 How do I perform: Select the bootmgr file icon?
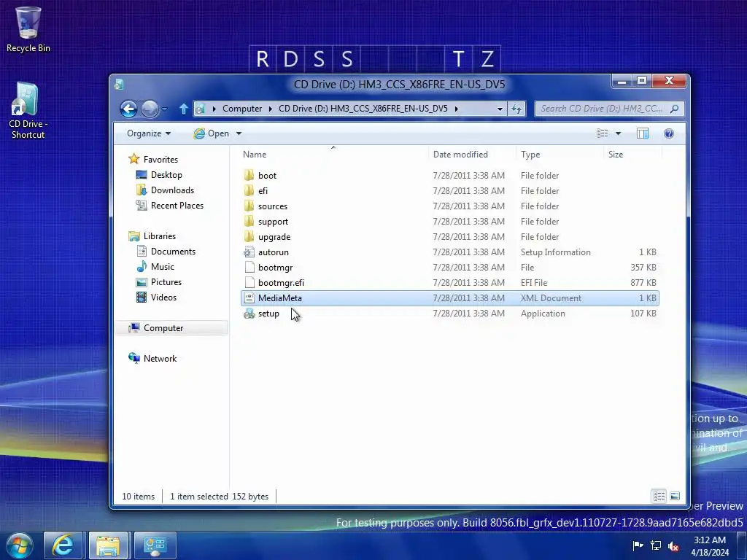(249, 267)
